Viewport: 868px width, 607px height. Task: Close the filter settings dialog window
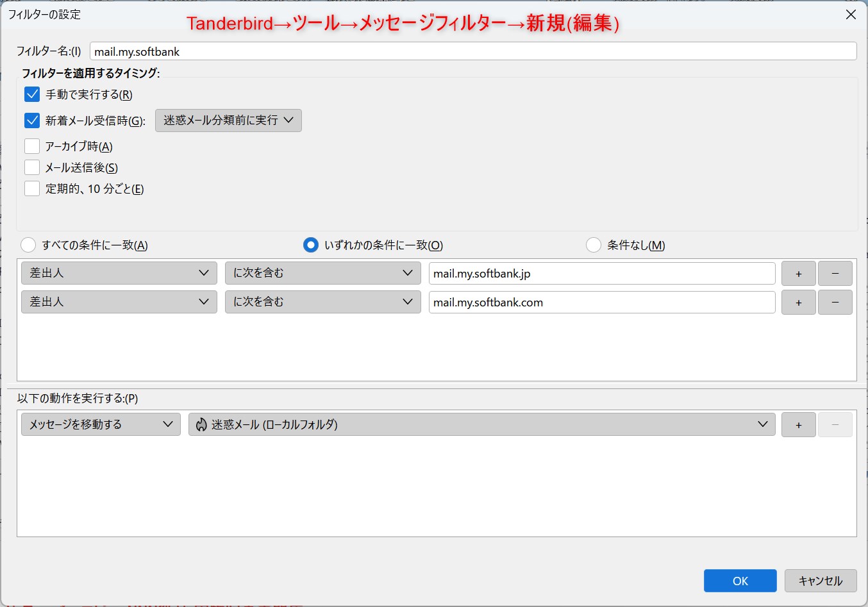[851, 15]
